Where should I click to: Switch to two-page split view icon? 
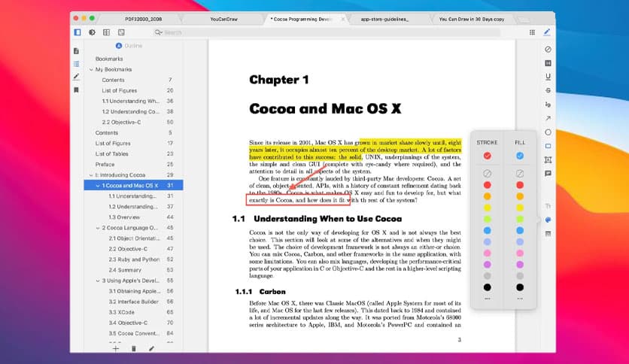pos(106,32)
